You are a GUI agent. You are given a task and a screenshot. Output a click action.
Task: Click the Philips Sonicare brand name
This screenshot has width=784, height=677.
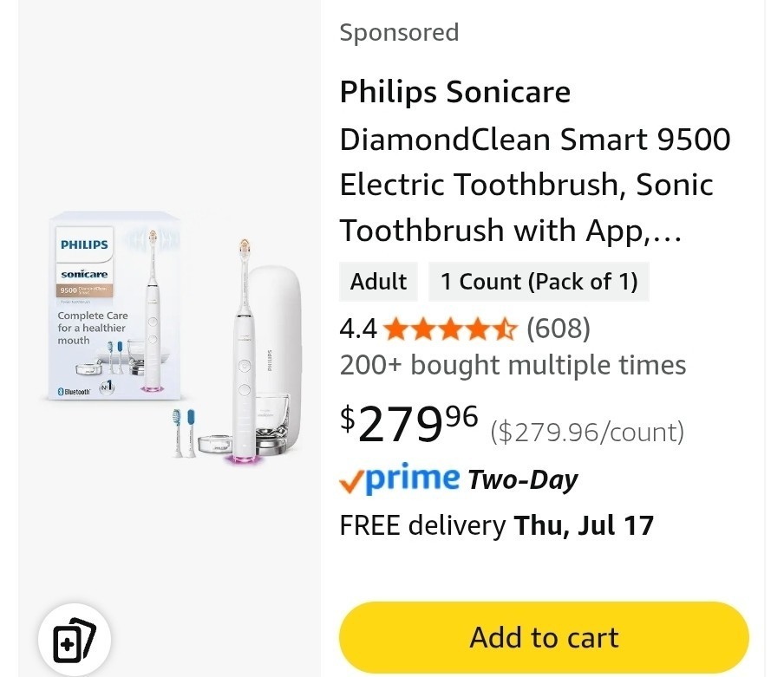click(x=455, y=92)
